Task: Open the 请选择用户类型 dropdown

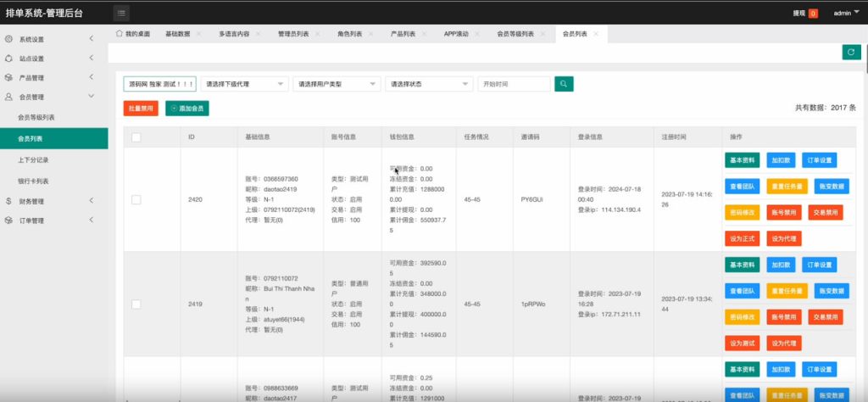Action: (337, 84)
